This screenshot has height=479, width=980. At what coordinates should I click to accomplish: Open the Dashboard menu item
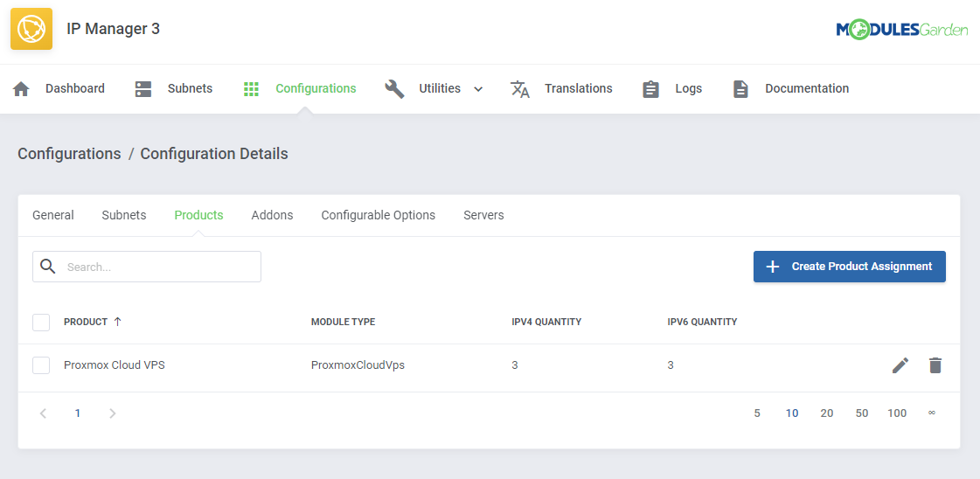pos(75,88)
